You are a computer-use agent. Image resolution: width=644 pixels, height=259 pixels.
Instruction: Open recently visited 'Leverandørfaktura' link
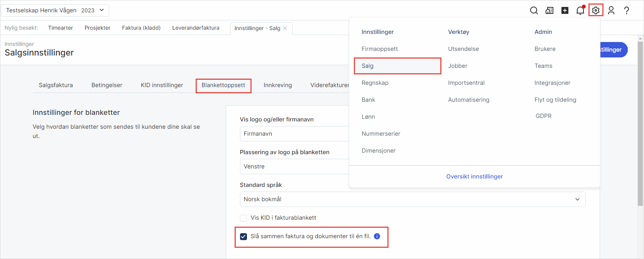point(196,28)
